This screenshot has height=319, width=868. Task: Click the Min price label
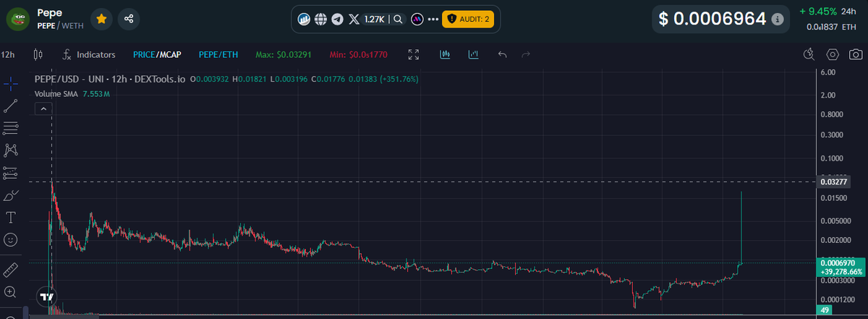358,54
